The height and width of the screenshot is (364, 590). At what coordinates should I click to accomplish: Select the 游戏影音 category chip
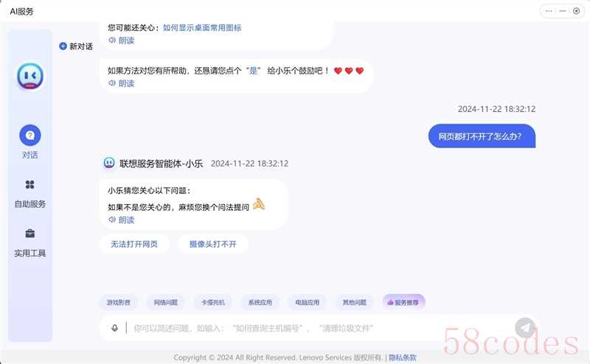pyautogui.click(x=119, y=302)
